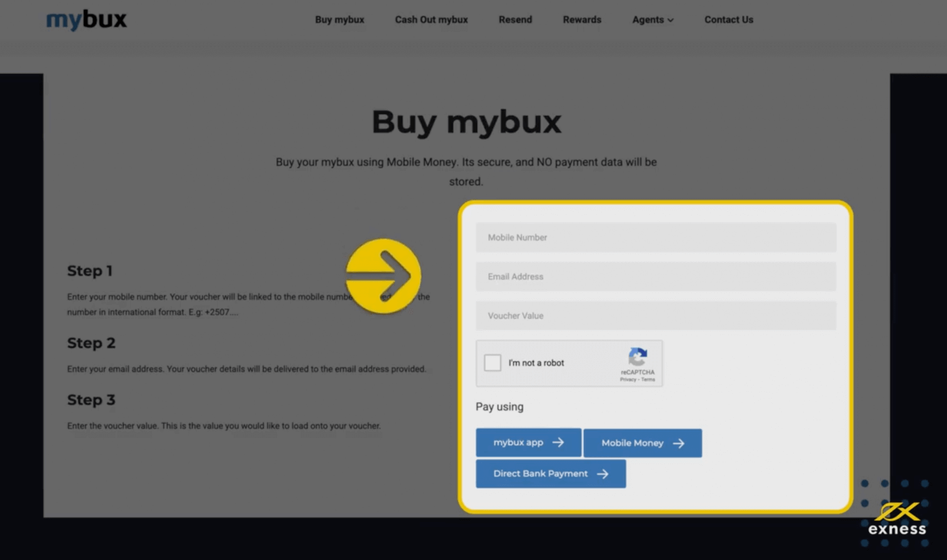Screen dimensions: 947x560
Task: Select the Direct Bank Payment button
Action: [x=551, y=474]
